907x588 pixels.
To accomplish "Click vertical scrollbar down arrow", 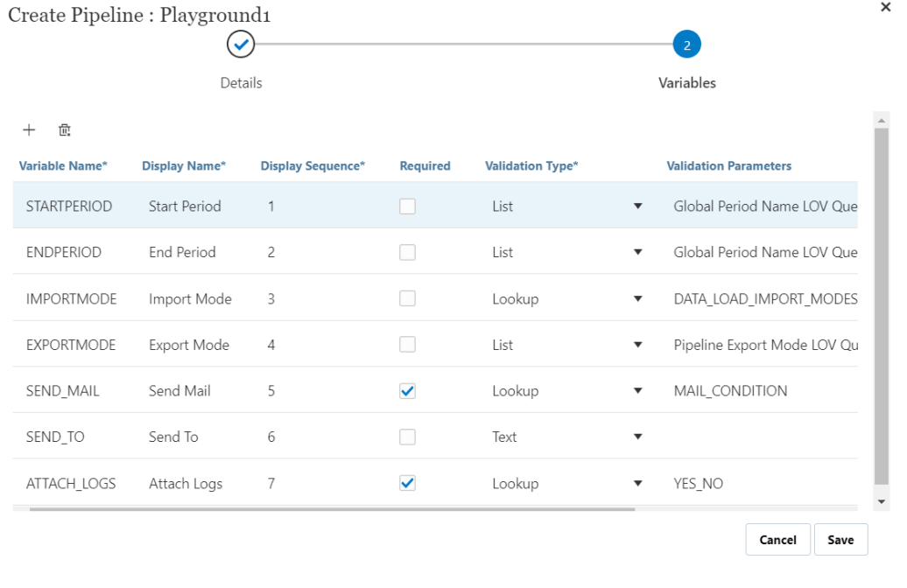I will [x=881, y=502].
